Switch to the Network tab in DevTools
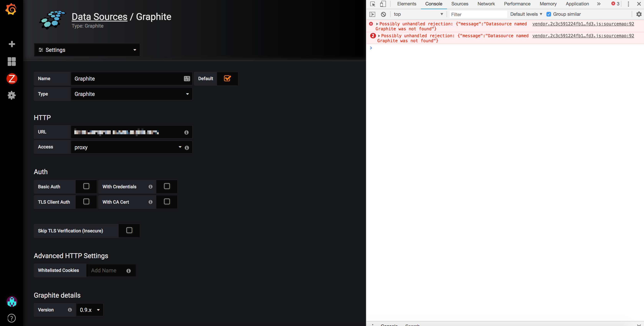Screen dimensions: 644x326 (486, 4)
